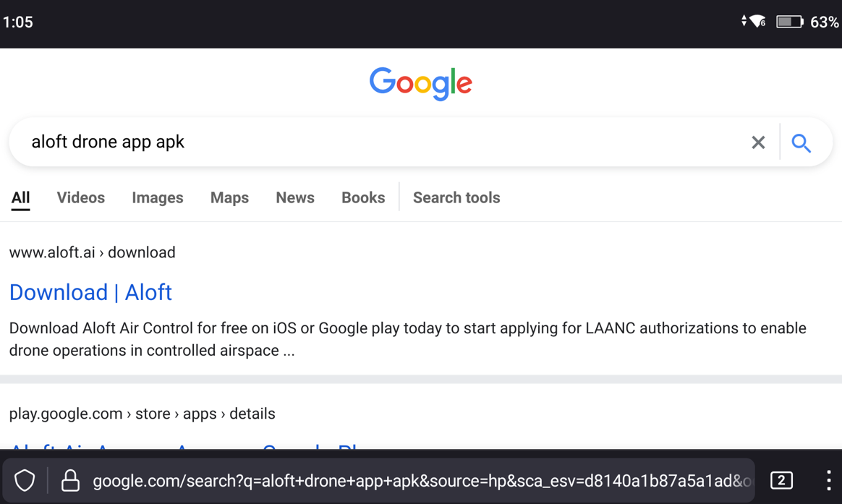Focus the browser URL address bar
This screenshot has height=504, width=842.
click(420, 480)
